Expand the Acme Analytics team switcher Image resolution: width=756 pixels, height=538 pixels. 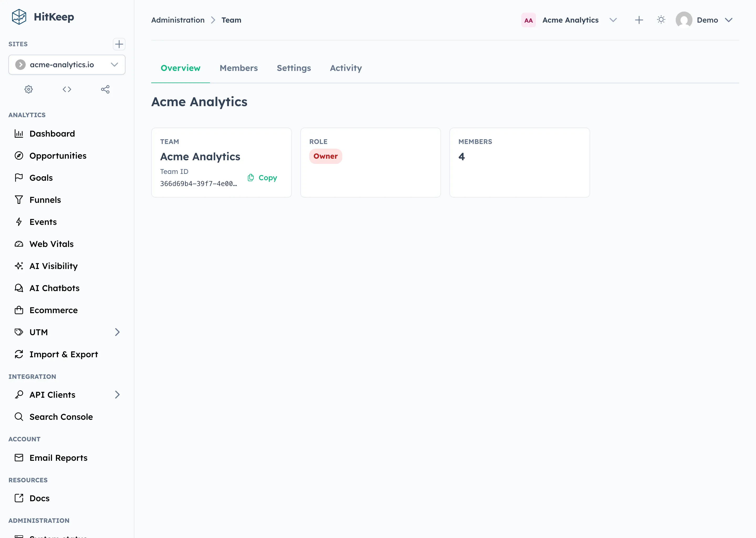click(613, 20)
